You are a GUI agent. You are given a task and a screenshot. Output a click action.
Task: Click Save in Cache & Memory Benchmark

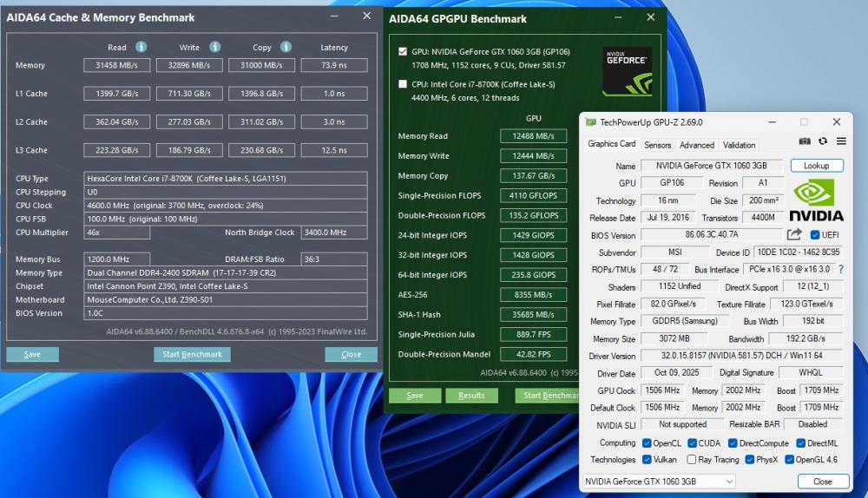click(32, 354)
